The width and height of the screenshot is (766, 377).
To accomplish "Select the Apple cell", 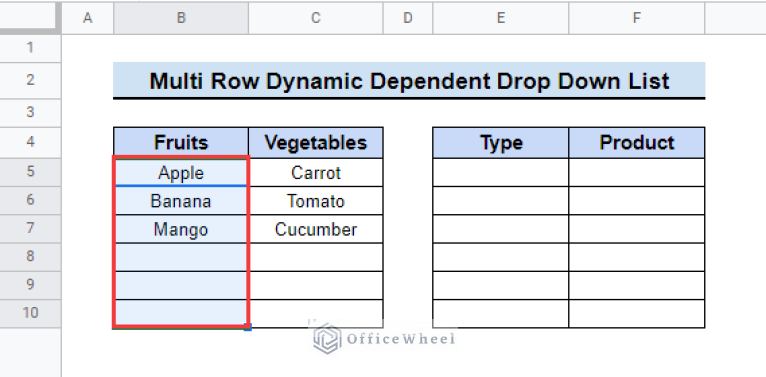I will pos(181,172).
